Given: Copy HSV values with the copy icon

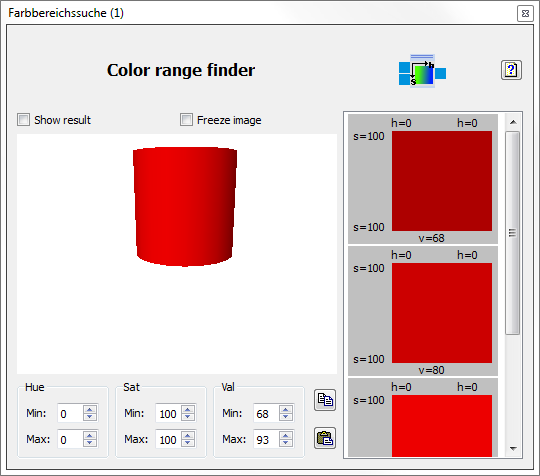Looking at the screenshot, I should coord(325,400).
